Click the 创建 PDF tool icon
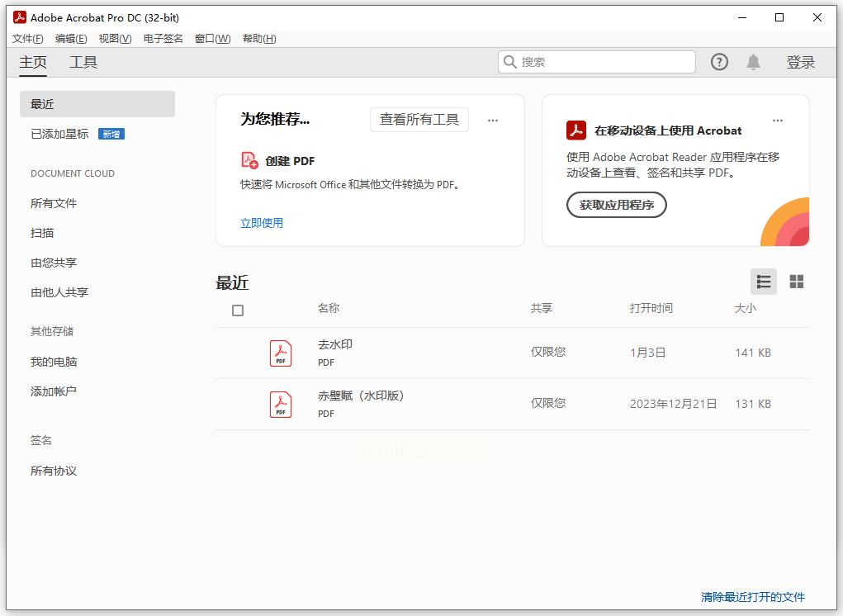The image size is (843, 616). point(249,160)
